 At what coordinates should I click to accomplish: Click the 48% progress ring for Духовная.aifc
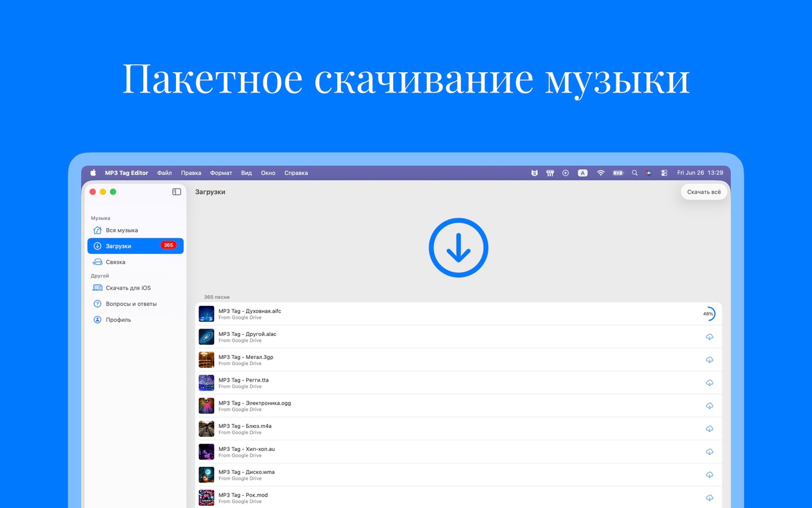(708, 314)
